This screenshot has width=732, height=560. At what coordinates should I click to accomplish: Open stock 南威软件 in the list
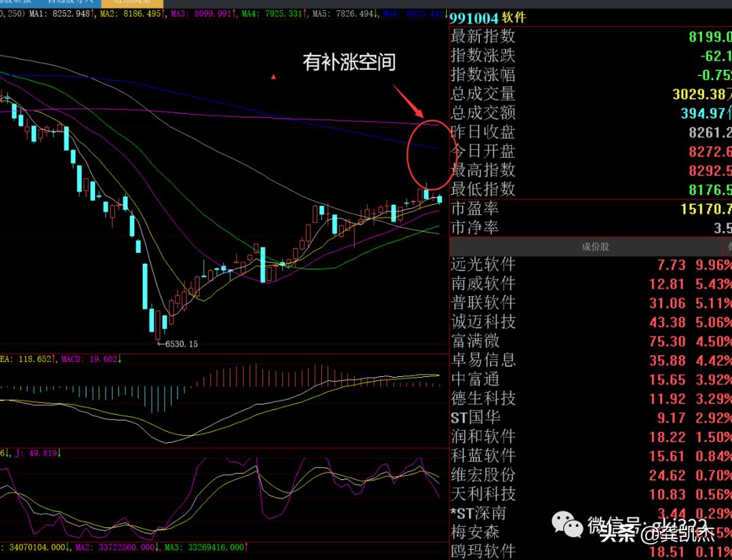pyautogui.click(x=591, y=284)
